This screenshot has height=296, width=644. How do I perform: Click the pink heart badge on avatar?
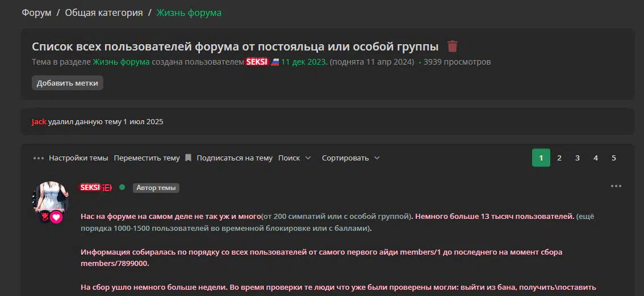click(x=56, y=217)
